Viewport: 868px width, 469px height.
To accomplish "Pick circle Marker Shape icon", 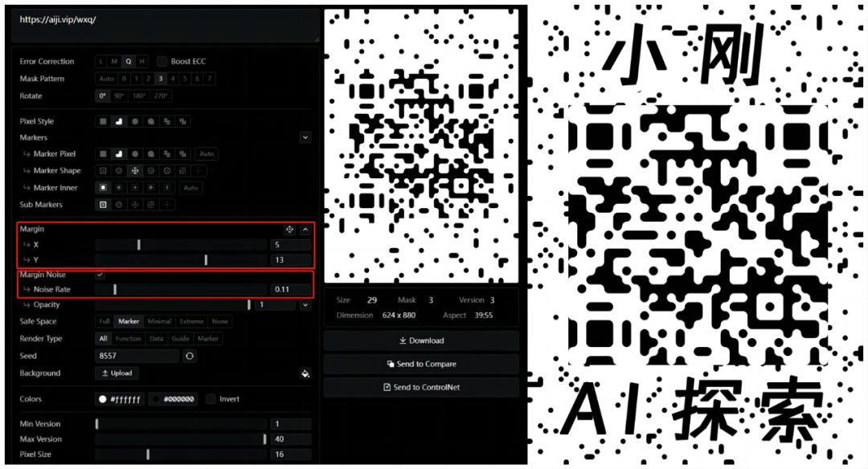I will (119, 171).
